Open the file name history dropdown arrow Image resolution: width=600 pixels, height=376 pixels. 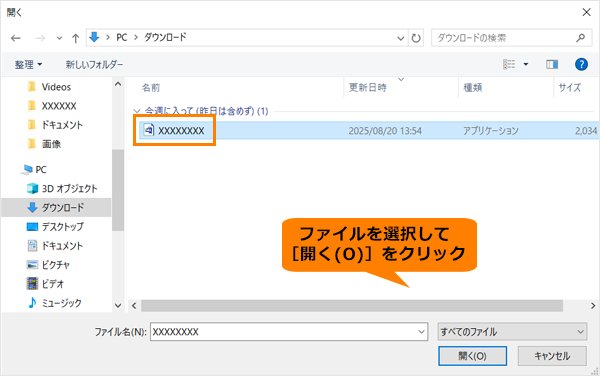click(421, 332)
